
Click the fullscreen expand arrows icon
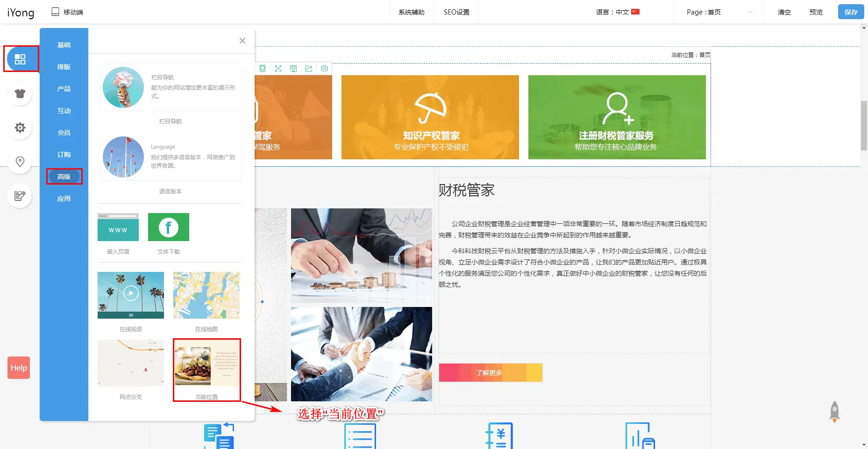coord(278,69)
